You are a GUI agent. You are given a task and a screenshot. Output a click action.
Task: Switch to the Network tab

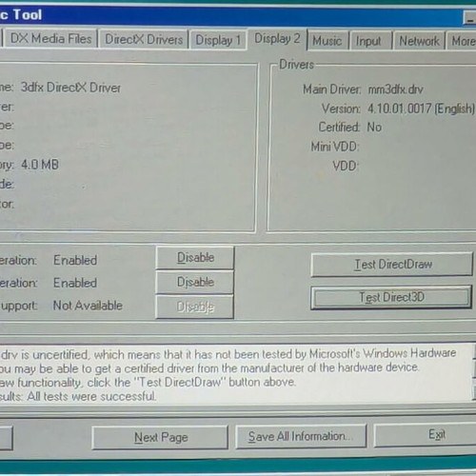(x=419, y=41)
